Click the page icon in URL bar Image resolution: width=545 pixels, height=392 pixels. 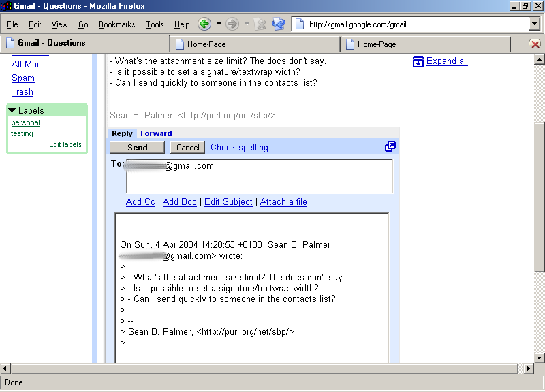[x=299, y=24]
